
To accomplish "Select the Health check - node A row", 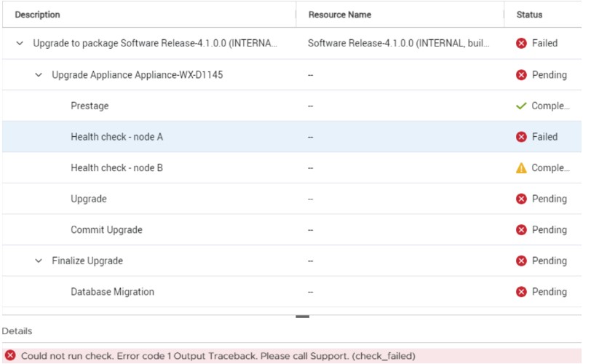I will click(x=292, y=137).
